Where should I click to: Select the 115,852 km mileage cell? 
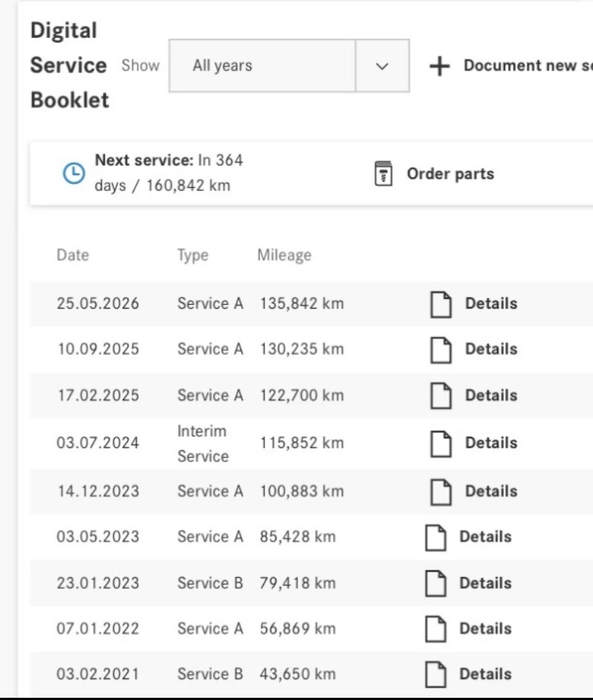302,443
